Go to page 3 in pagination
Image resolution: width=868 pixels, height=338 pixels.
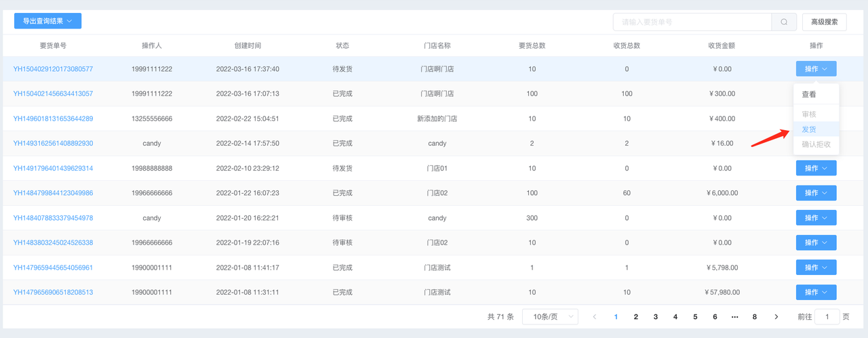(655, 317)
